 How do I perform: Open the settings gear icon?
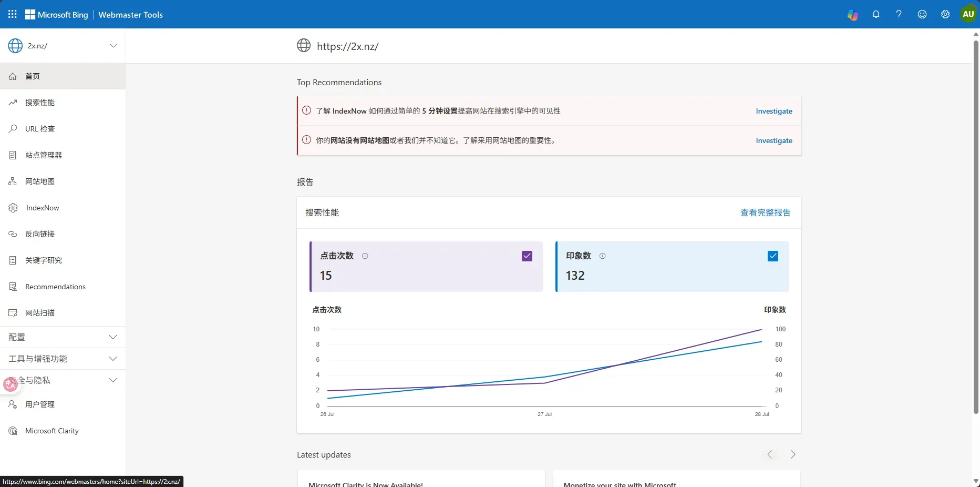click(x=945, y=15)
